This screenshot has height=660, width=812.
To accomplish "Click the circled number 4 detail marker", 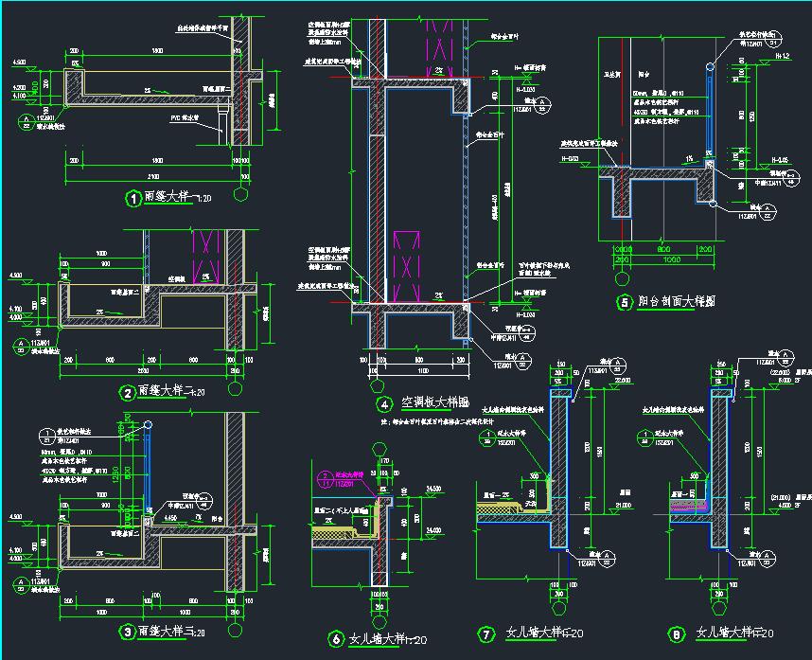I will tap(383, 404).
